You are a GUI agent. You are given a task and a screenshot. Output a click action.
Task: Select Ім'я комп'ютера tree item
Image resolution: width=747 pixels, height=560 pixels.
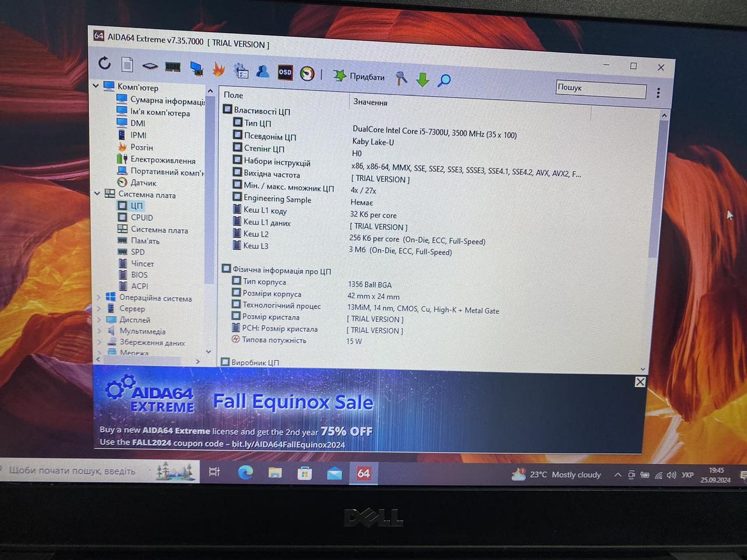[153, 112]
